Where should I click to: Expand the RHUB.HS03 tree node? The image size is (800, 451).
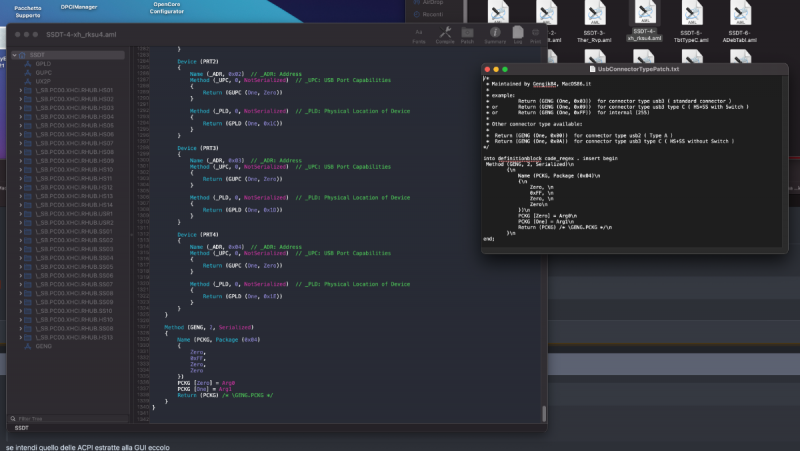(x=20, y=108)
